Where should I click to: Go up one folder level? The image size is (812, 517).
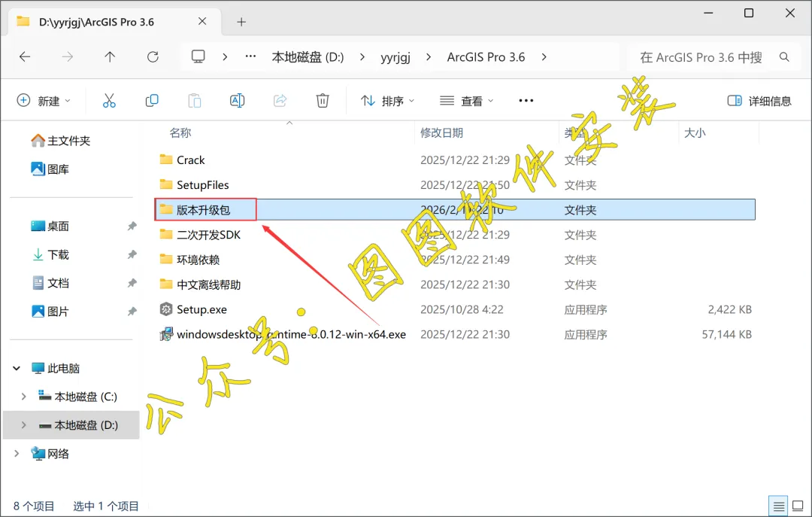coord(110,57)
